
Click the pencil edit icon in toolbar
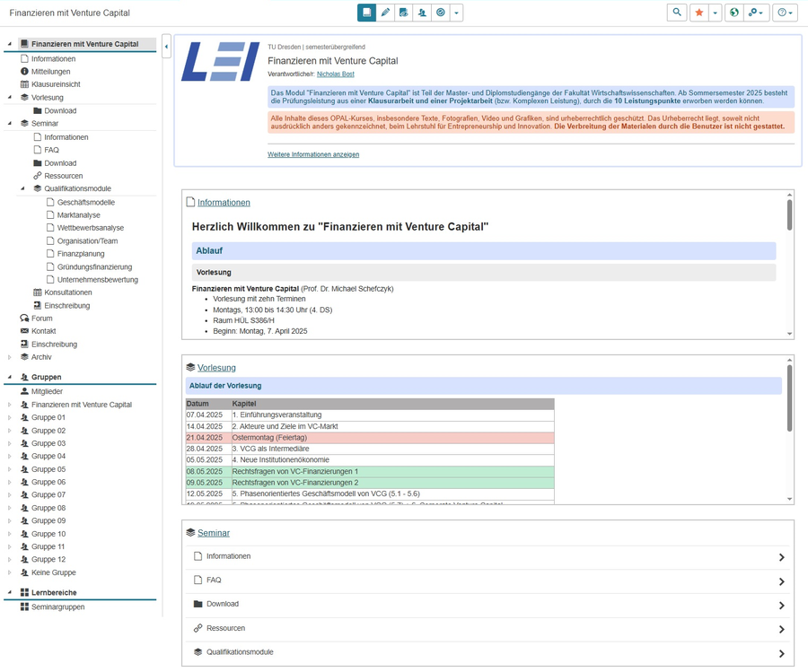point(385,13)
